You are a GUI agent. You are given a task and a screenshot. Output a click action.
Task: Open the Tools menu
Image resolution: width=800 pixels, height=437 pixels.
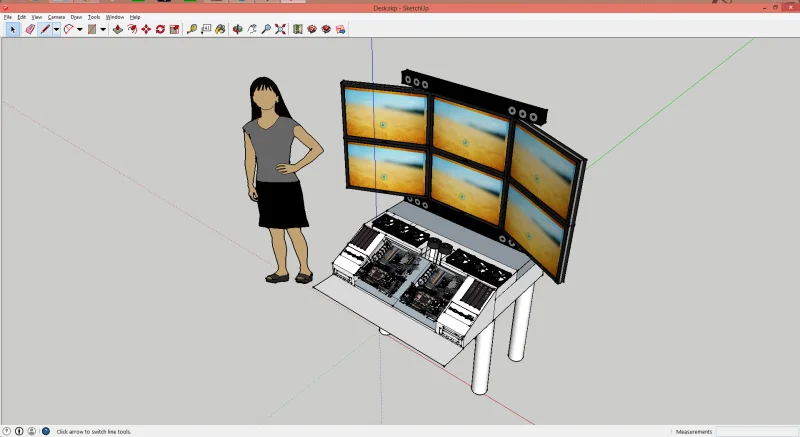pyautogui.click(x=94, y=17)
